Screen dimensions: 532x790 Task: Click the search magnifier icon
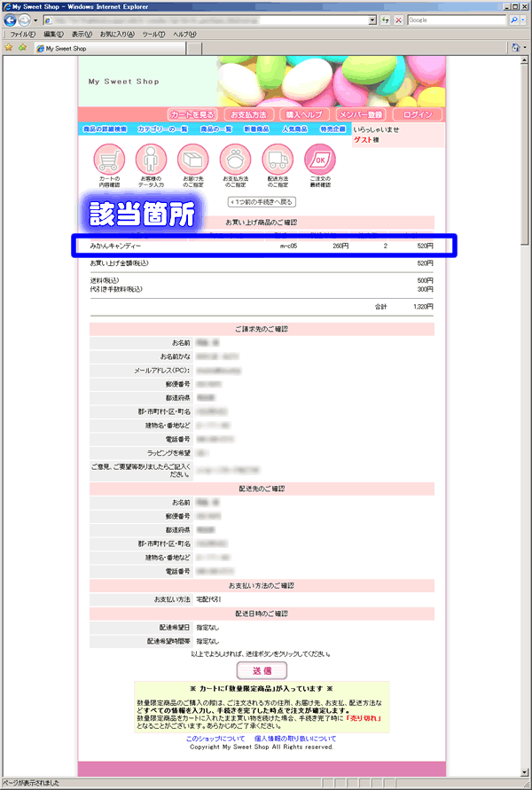[x=513, y=20]
